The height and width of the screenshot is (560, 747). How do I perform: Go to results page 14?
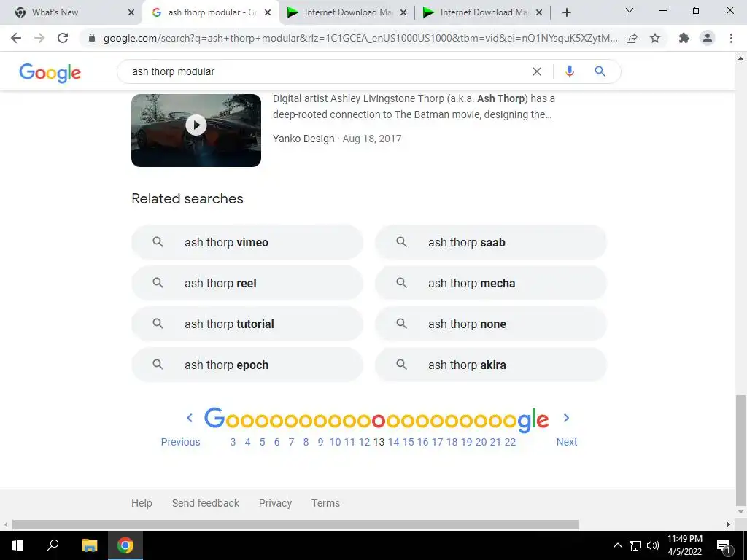(x=393, y=442)
